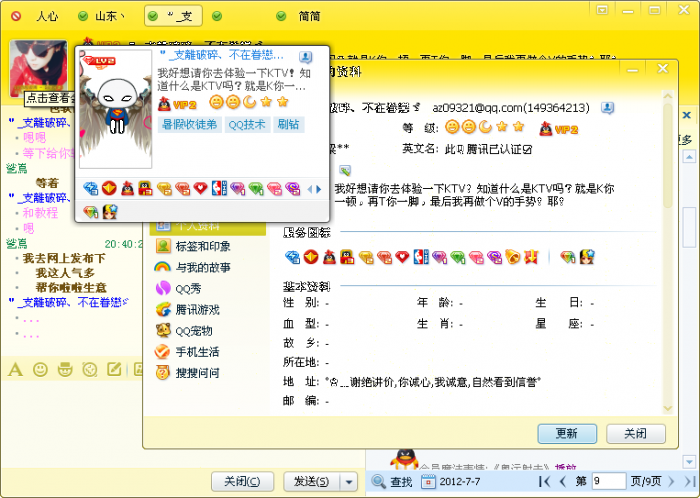Select 腾讯游戏 in profile sidebar
The width and height of the screenshot is (700, 498).
pos(188,309)
